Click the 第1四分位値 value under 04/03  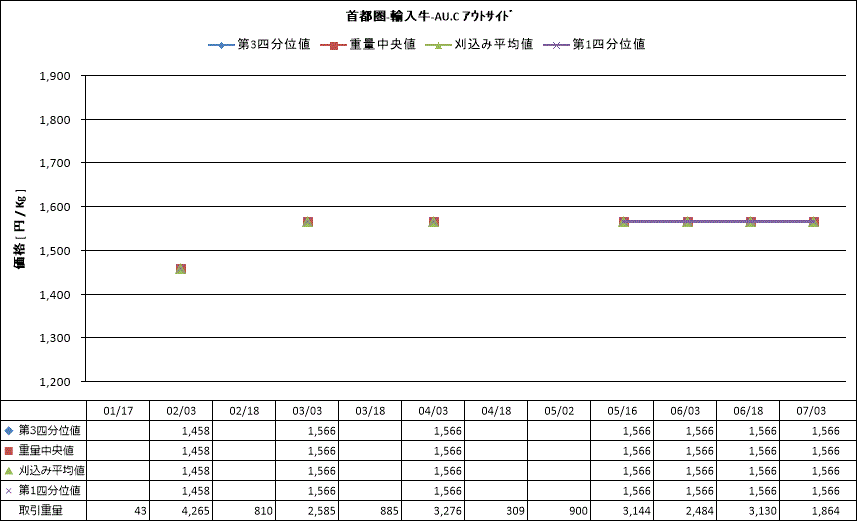point(448,491)
